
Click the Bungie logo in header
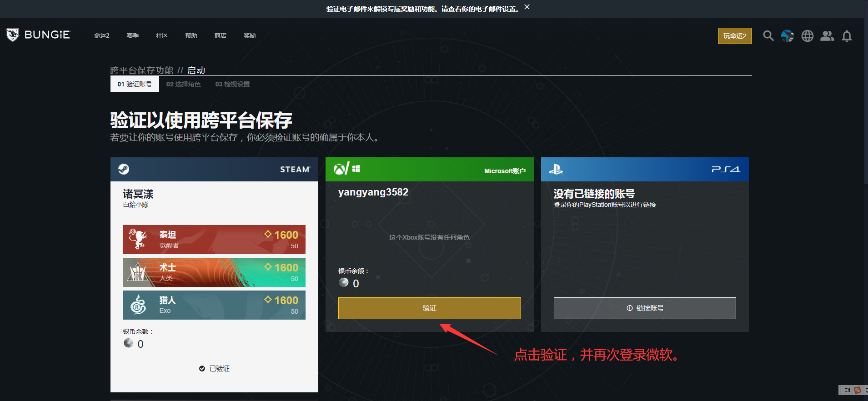tap(38, 35)
